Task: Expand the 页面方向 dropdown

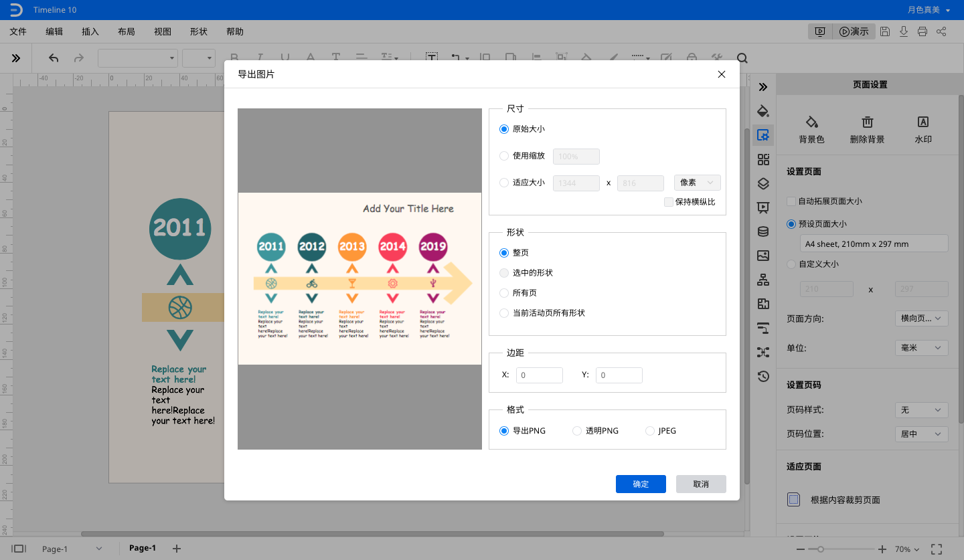Action: click(921, 318)
